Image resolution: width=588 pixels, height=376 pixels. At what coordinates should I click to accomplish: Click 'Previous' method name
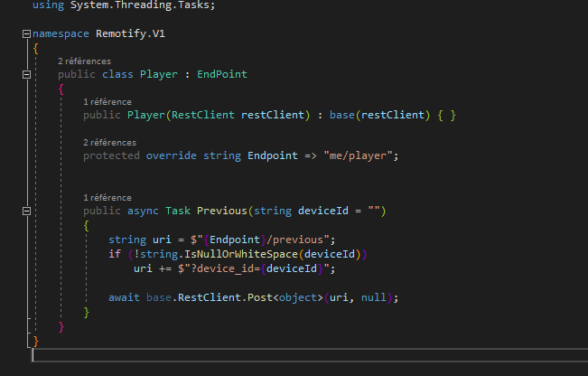tap(222, 211)
